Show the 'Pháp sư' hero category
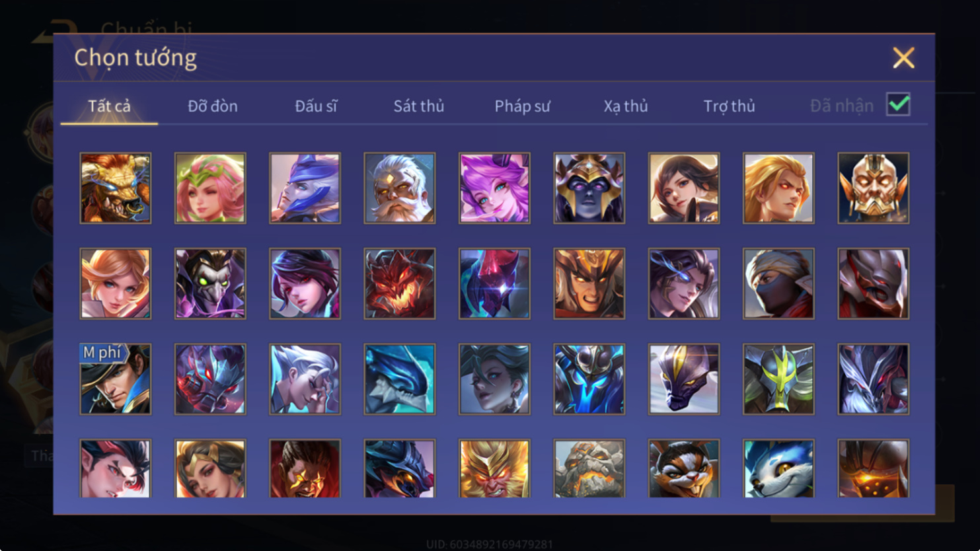980x551 pixels. [x=522, y=106]
